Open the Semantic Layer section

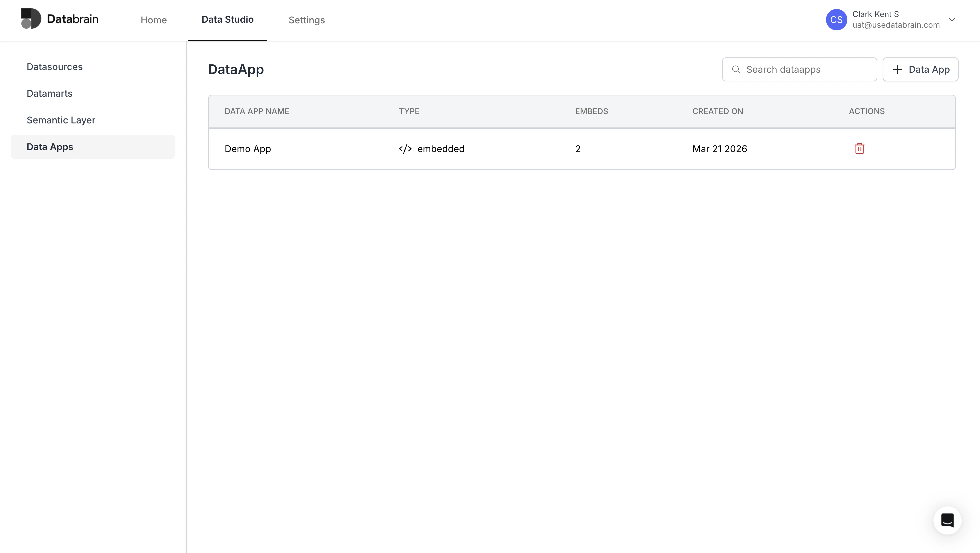tap(61, 120)
